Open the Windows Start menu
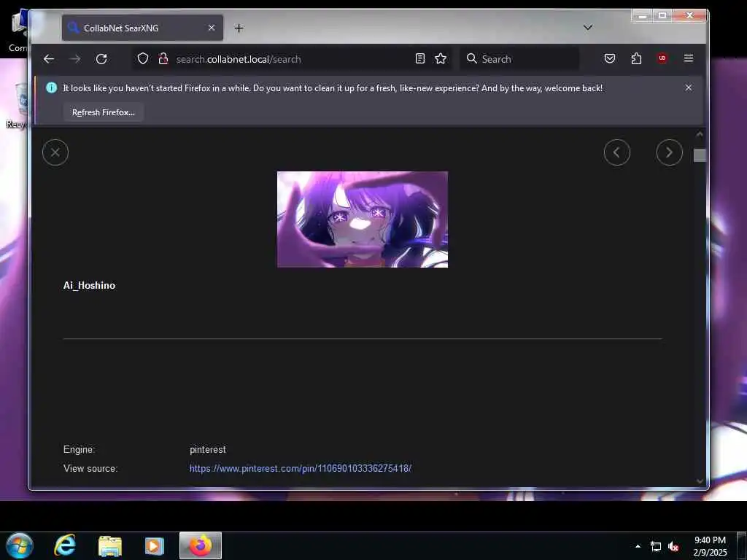The width and height of the screenshot is (747, 560). click(x=20, y=545)
